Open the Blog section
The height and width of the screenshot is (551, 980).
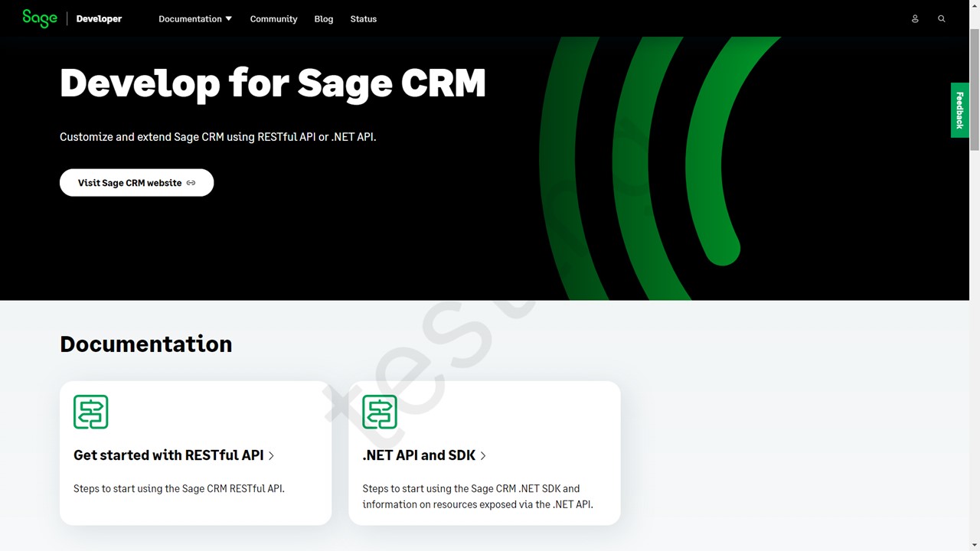(x=323, y=18)
